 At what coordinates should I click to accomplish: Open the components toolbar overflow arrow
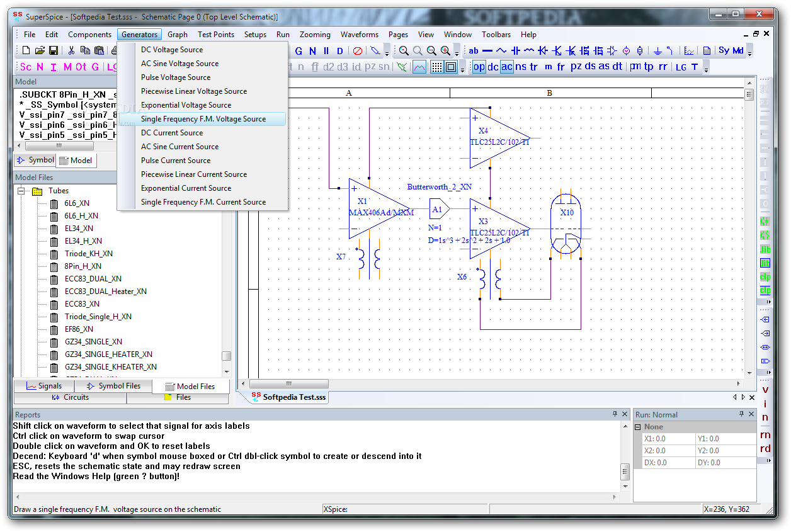pyautogui.click(x=750, y=53)
